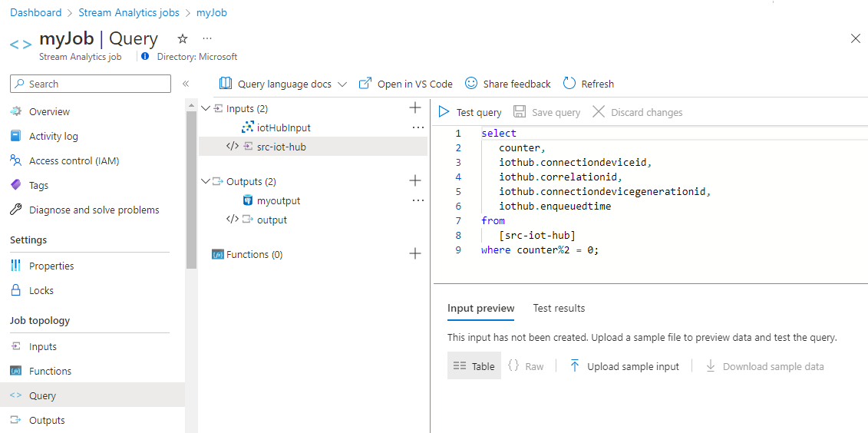Go to Stream Analytics jobs breadcrumb
The height and width of the screenshot is (433, 868).
129,12
